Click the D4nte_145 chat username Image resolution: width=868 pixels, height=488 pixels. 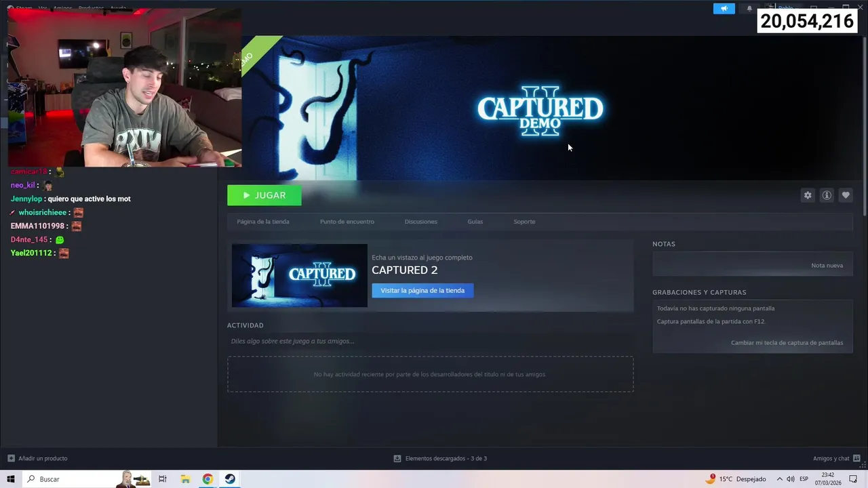click(29, 239)
